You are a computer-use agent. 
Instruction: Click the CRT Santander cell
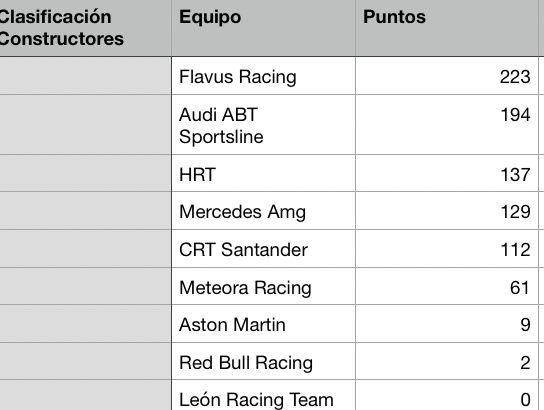263,249
